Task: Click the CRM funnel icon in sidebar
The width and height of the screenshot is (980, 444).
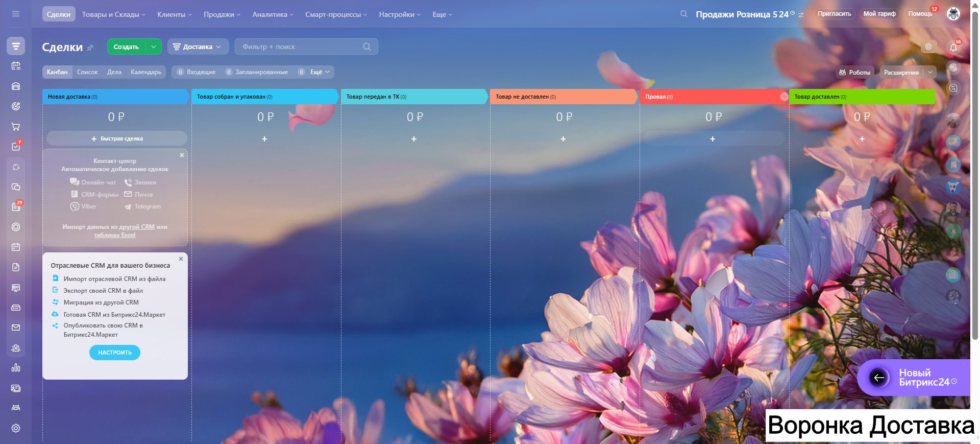Action: (x=16, y=46)
